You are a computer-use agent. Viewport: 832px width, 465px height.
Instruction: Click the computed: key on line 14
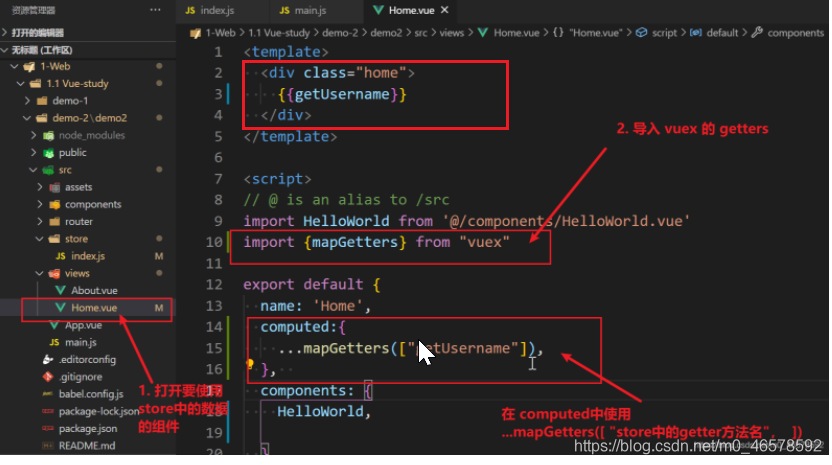(x=299, y=327)
